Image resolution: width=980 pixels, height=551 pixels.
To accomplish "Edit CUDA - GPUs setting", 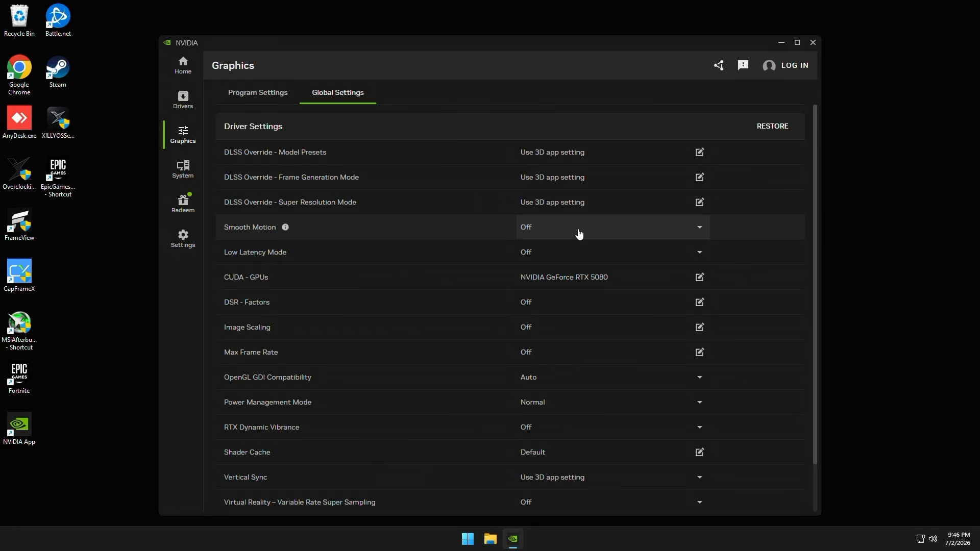I will pyautogui.click(x=700, y=277).
